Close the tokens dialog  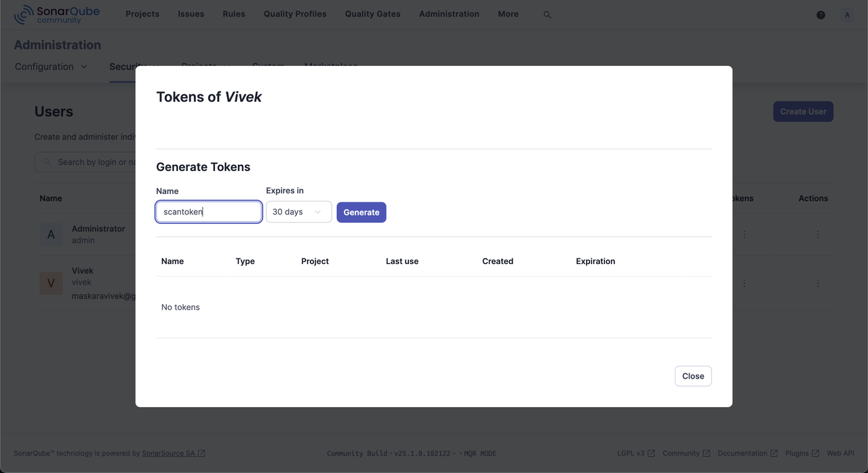692,376
